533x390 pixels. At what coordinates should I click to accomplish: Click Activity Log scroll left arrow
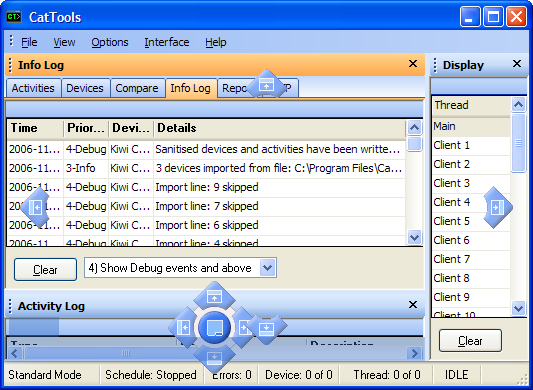pos(14,353)
